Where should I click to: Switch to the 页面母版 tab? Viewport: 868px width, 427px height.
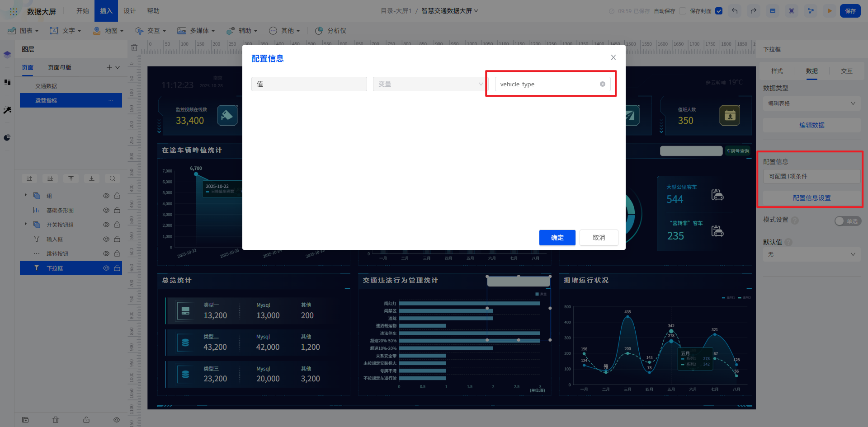pyautogui.click(x=60, y=67)
